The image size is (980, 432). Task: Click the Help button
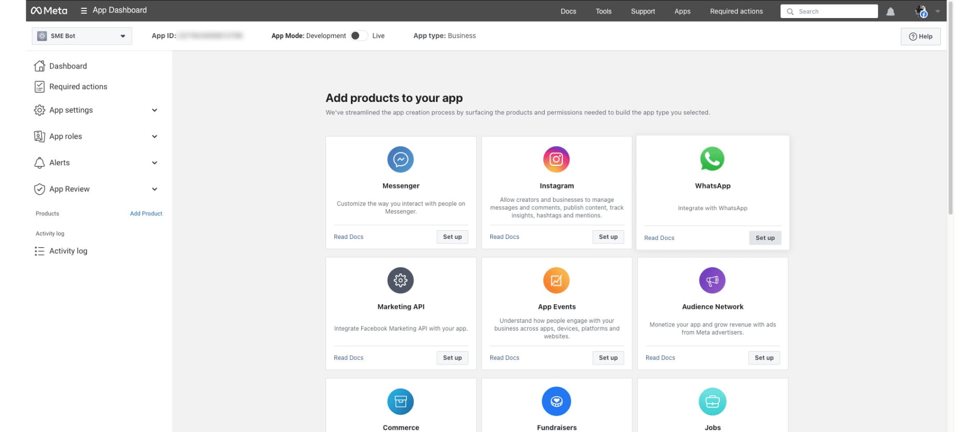920,37
